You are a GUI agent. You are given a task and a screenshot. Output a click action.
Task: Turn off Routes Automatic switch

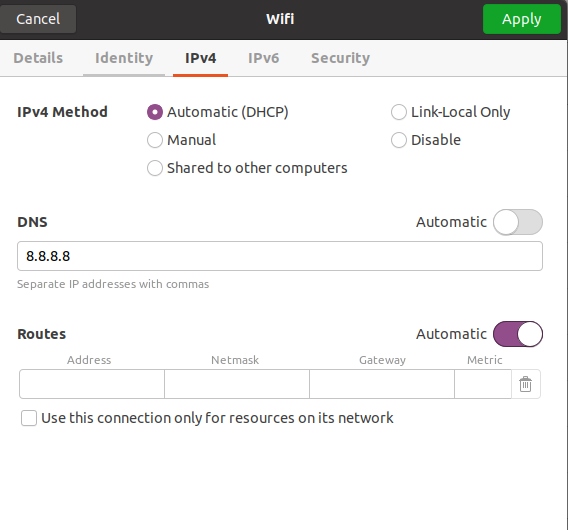[518, 334]
